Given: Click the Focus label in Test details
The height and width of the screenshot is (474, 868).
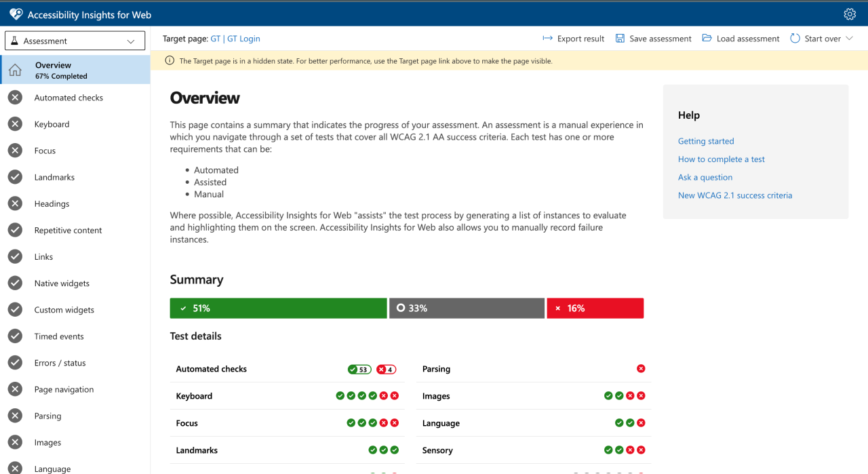Looking at the screenshot, I should tap(187, 423).
